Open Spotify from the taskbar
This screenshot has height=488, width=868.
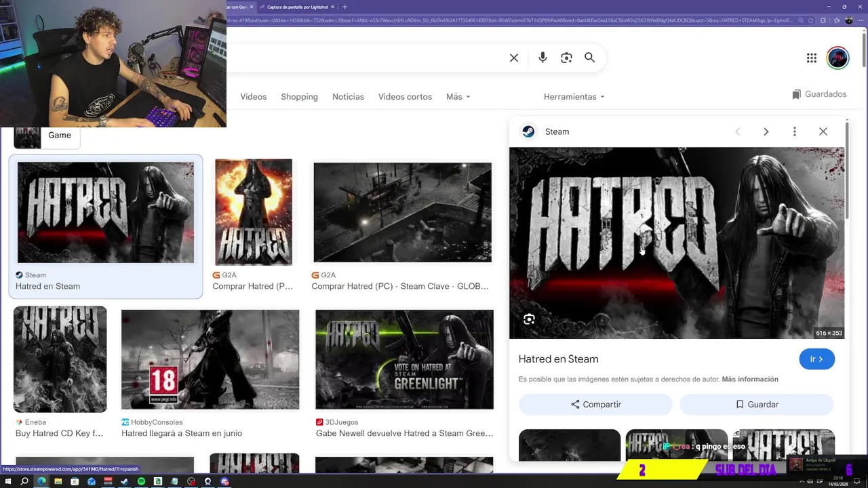point(141,482)
